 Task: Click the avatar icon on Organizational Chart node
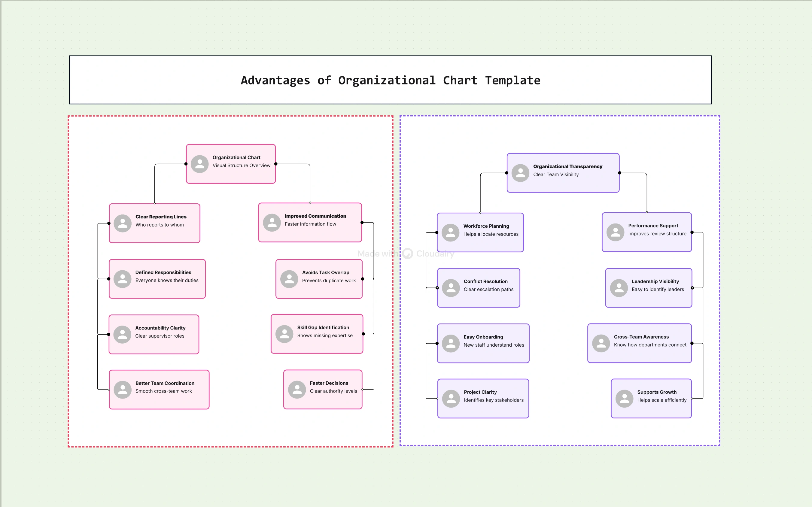click(200, 164)
